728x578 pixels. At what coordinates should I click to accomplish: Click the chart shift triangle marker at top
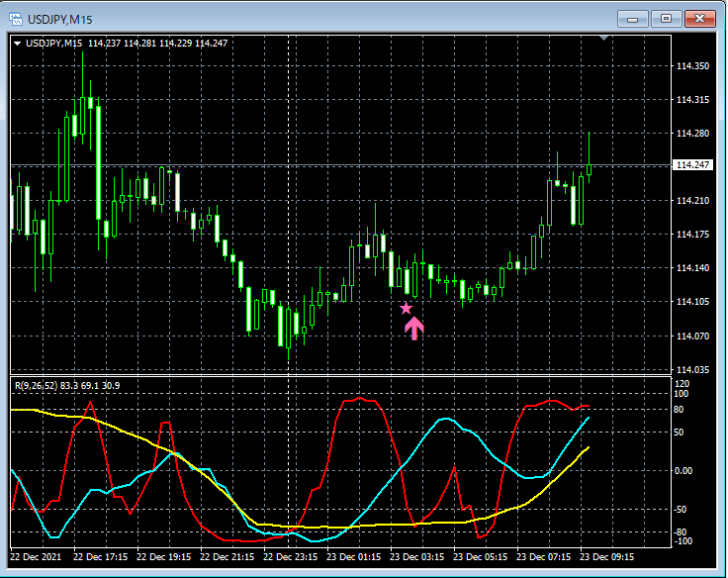[x=603, y=38]
